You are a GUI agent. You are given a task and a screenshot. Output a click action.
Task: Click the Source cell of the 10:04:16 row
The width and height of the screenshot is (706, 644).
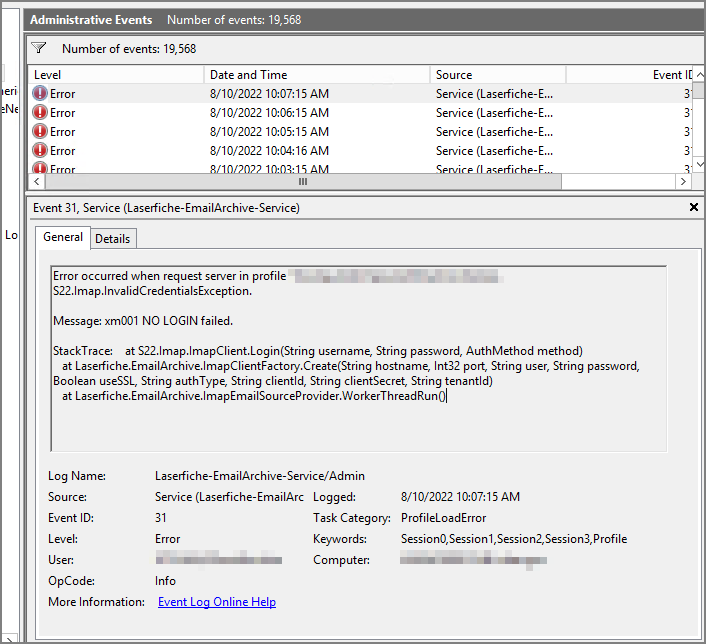[494, 150]
